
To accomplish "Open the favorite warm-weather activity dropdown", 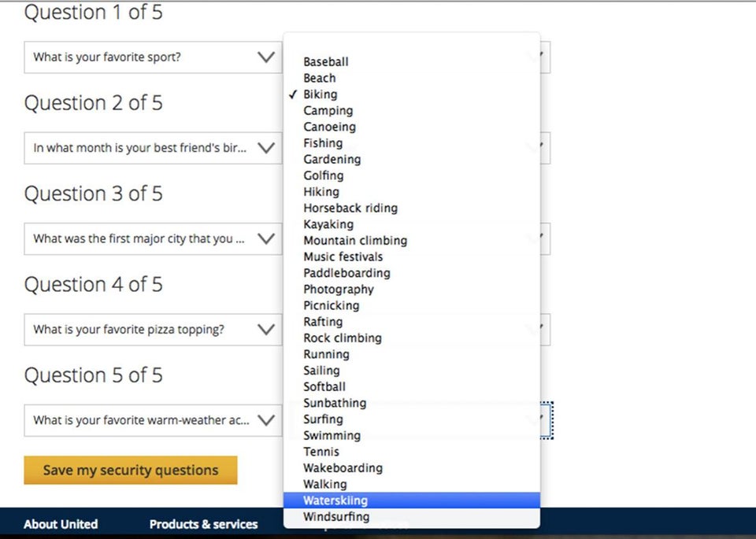I will [152, 420].
